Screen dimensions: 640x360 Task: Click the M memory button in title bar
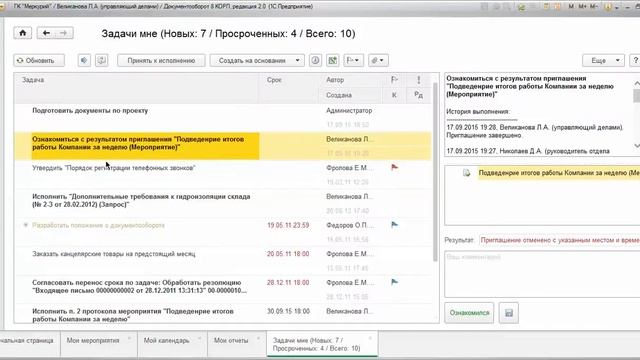tap(571, 7)
